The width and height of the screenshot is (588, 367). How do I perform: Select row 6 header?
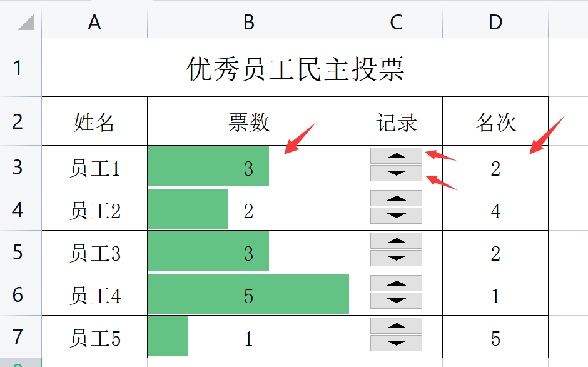click(x=18, y=294)
